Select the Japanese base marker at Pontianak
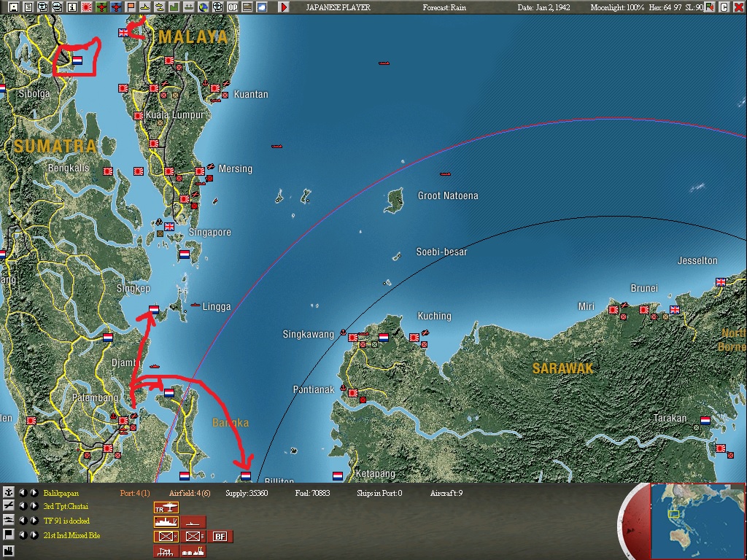747x560 pixels. click(353, 393)
